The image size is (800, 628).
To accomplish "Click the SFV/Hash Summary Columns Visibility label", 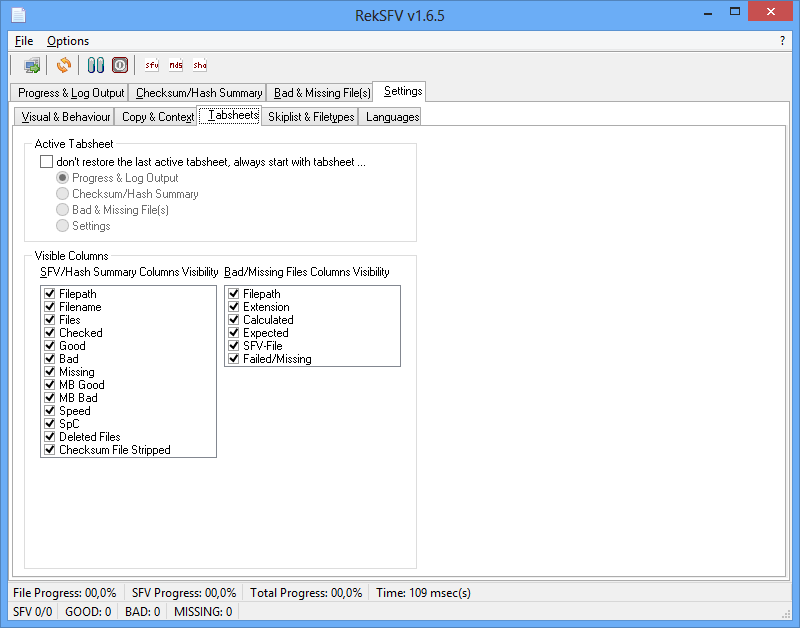I will click(129, 272).
